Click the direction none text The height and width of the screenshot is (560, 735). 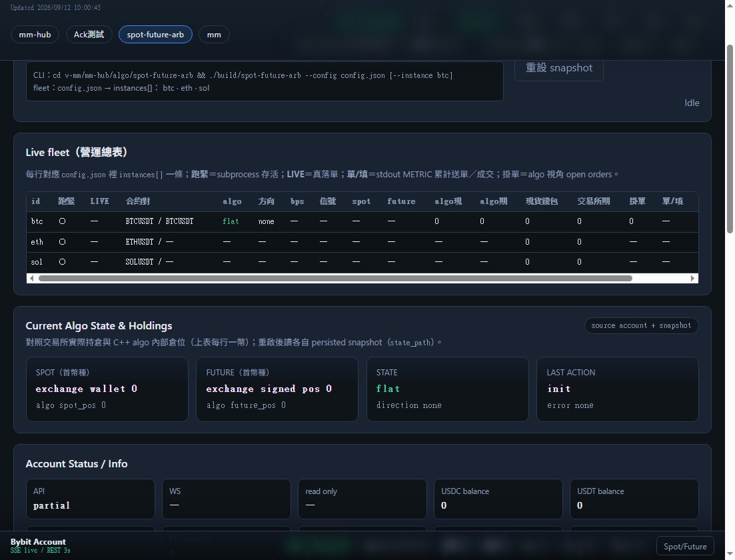408,405
